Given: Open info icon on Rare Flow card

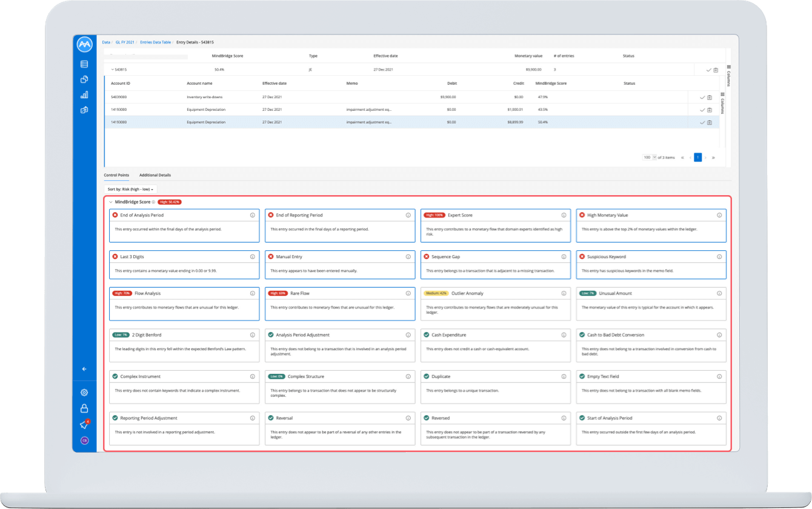Looking at the screenshot, I should pos(408,293).
